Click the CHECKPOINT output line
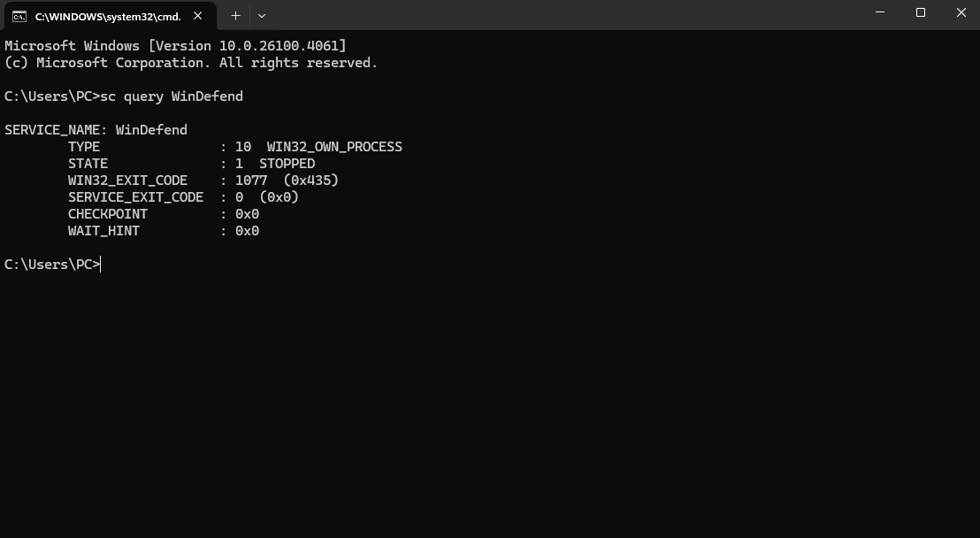Image resolution: width=980 pixels, height=538 pixels. coord(164,213)
